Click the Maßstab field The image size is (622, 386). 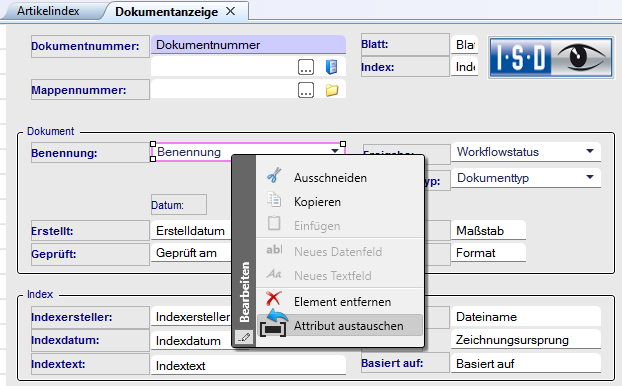click(x=488, y=230)
